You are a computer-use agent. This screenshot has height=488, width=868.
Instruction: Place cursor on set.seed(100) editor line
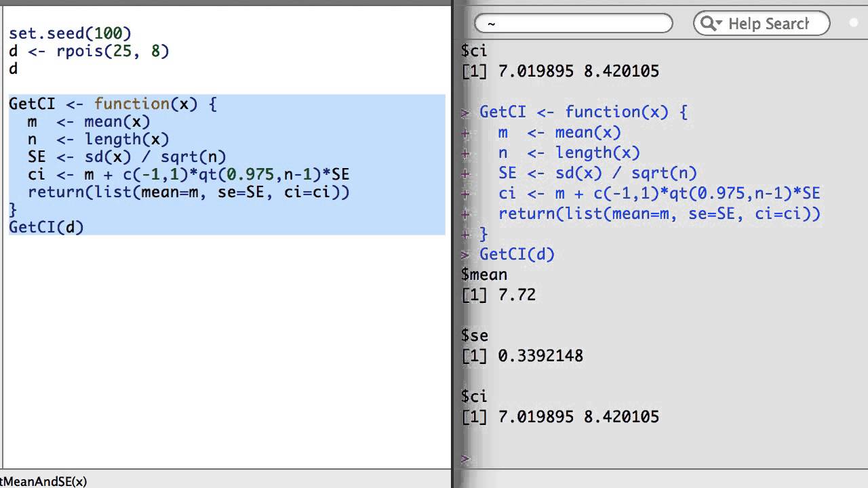(x=70, y=33)
